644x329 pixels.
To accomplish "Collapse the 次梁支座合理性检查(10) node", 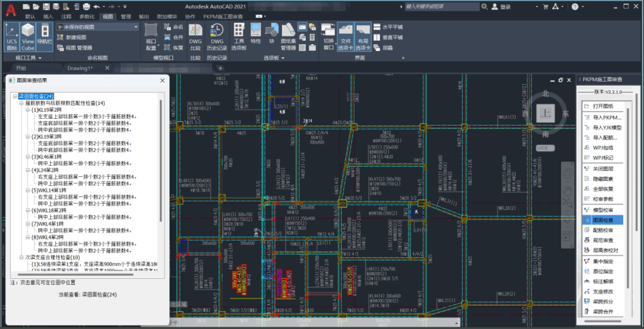I will [22, 257].
